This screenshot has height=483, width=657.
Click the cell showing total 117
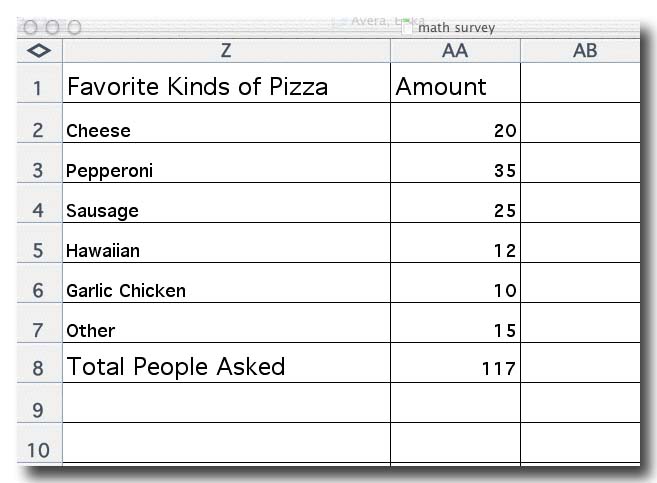click(455, 363)
